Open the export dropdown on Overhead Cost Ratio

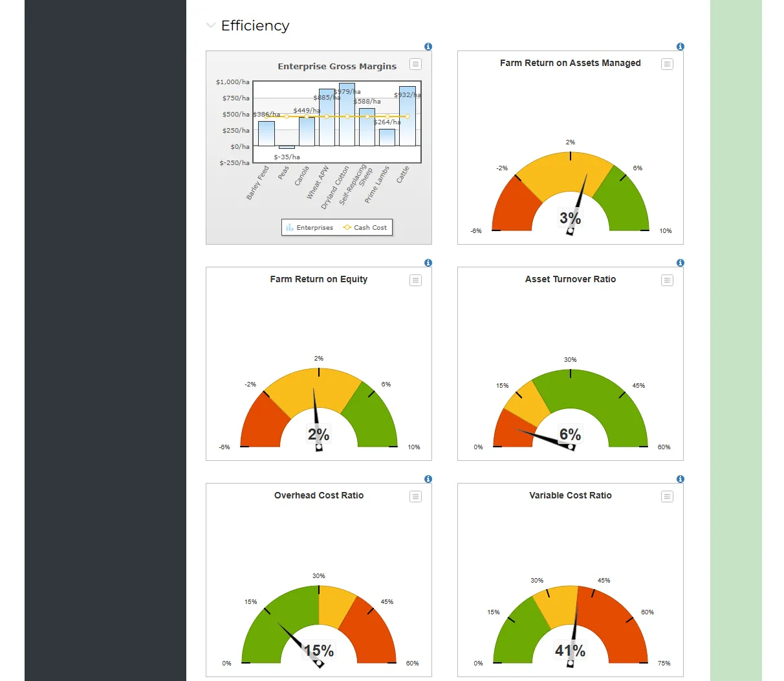click(415, 497)
